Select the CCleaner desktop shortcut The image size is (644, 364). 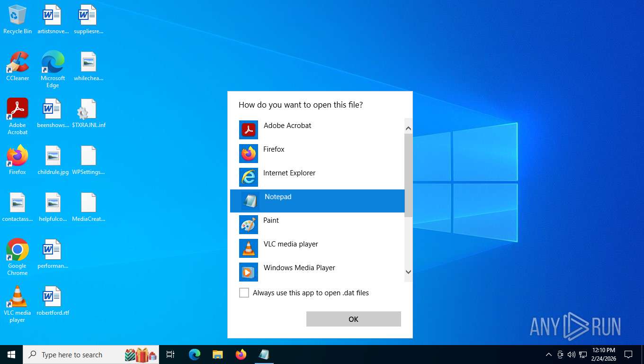point(18,66)
